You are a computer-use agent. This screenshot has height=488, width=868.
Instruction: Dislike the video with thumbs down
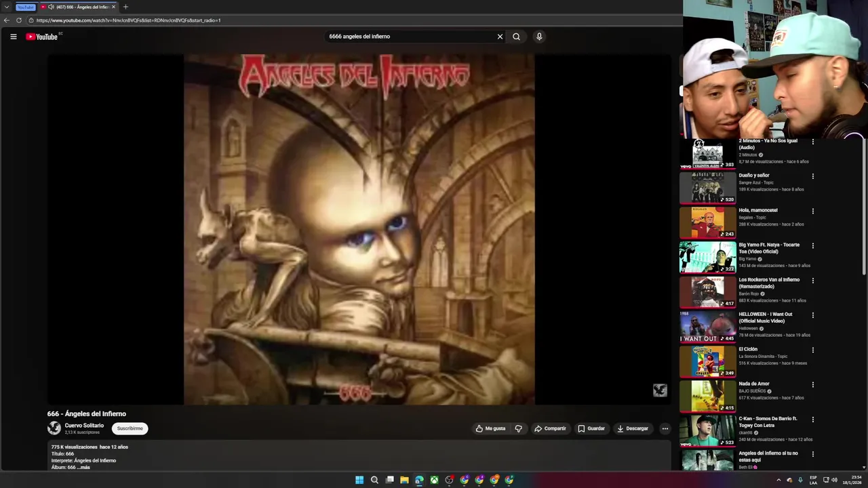coord(518,428)
